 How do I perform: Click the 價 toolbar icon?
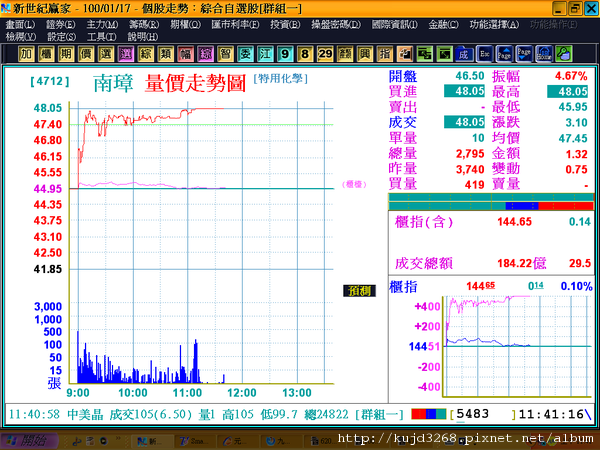(x=86, y=54)
